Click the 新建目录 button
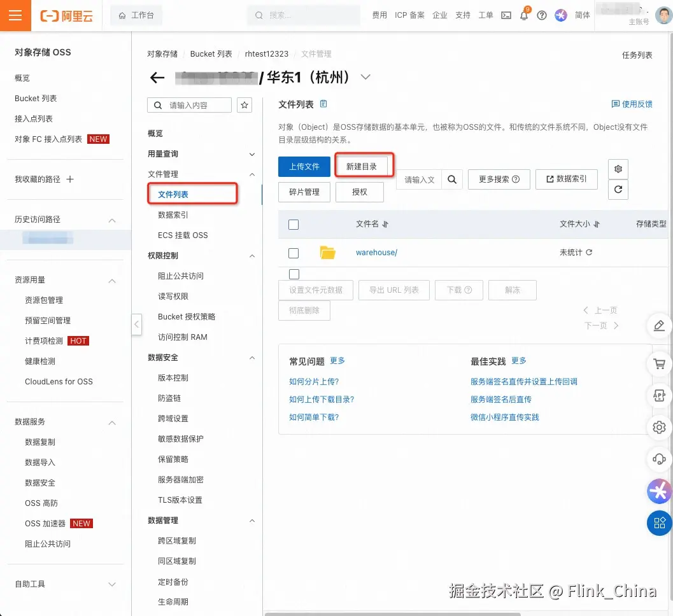The image size is (673, 616). 362,167
